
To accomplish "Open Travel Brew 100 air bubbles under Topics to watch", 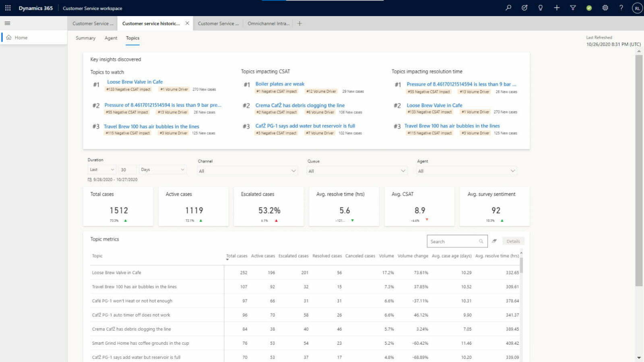I will click(151, 126).
